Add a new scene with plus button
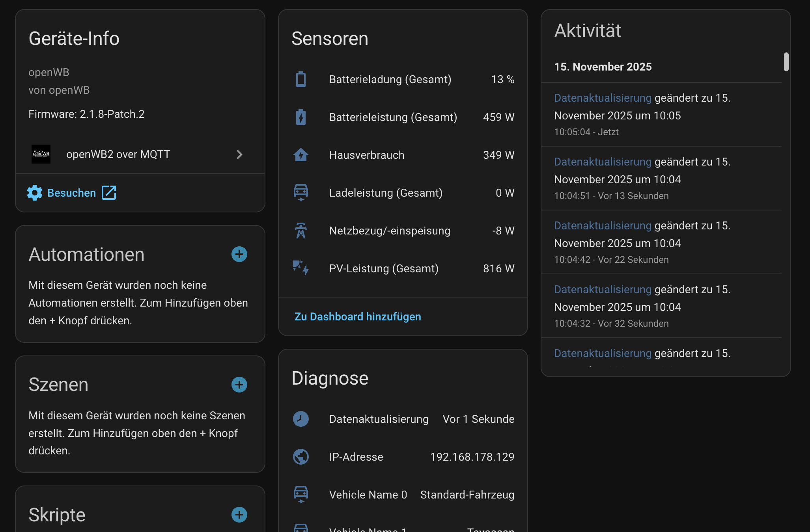810x532 pixels. point(239,385)
